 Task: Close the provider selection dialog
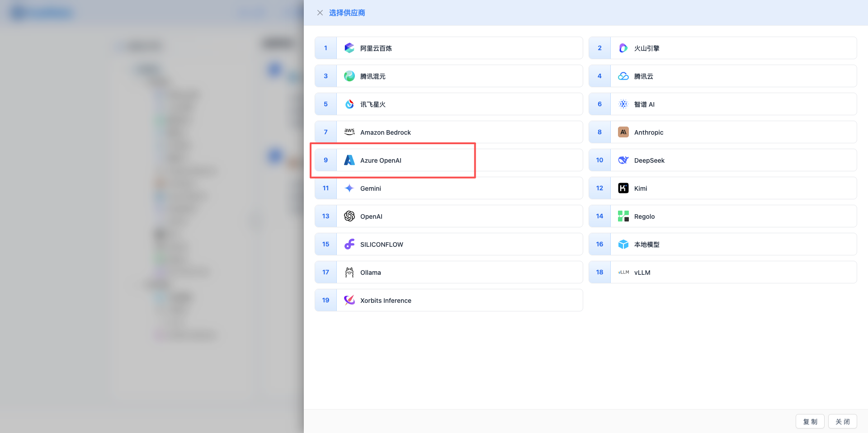tap(320, 13)
